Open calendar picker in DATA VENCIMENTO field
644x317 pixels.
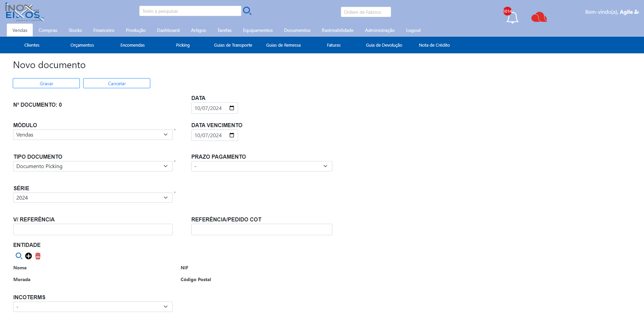tap(232, 135)
